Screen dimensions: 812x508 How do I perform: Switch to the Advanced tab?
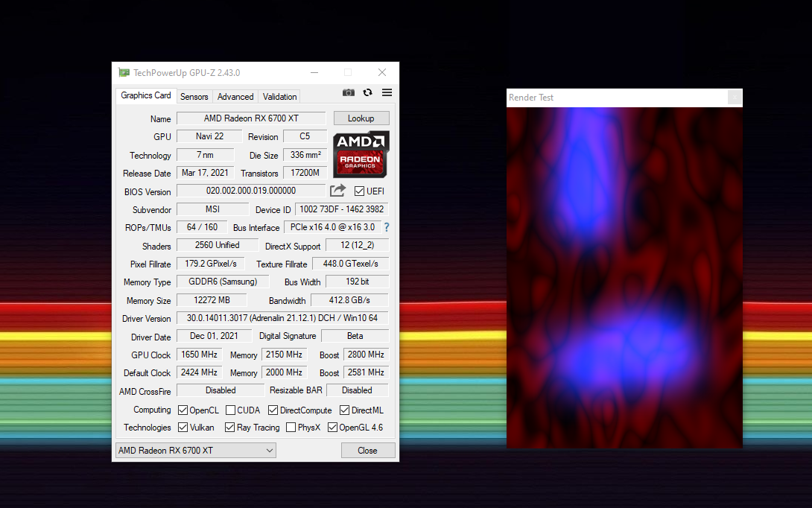click(235, 97)
